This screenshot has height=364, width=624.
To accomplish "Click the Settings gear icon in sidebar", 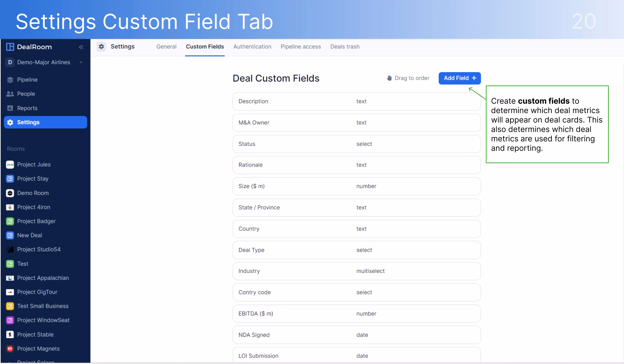I will pos(10,122).
